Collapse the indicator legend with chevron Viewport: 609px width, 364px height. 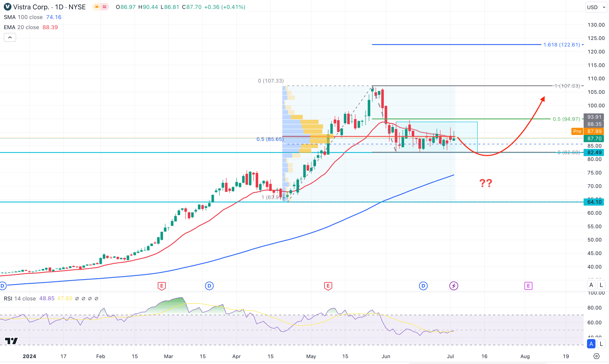point(10,37)
